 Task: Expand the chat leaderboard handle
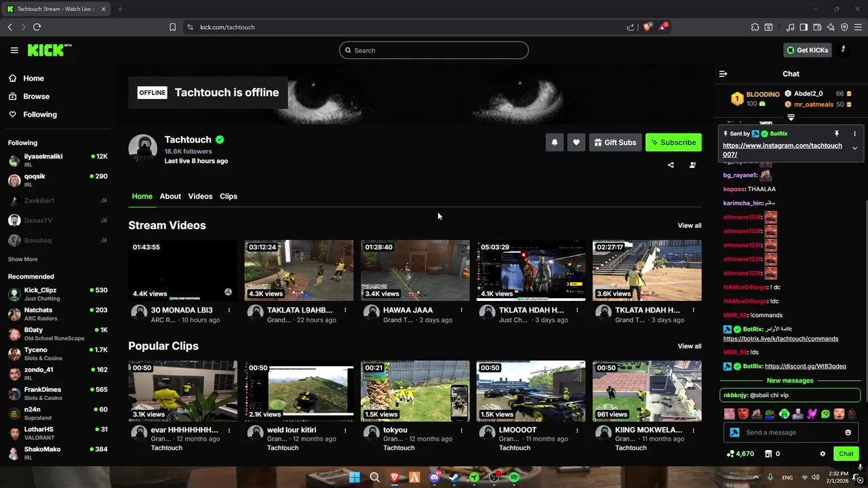click(791, 118)
